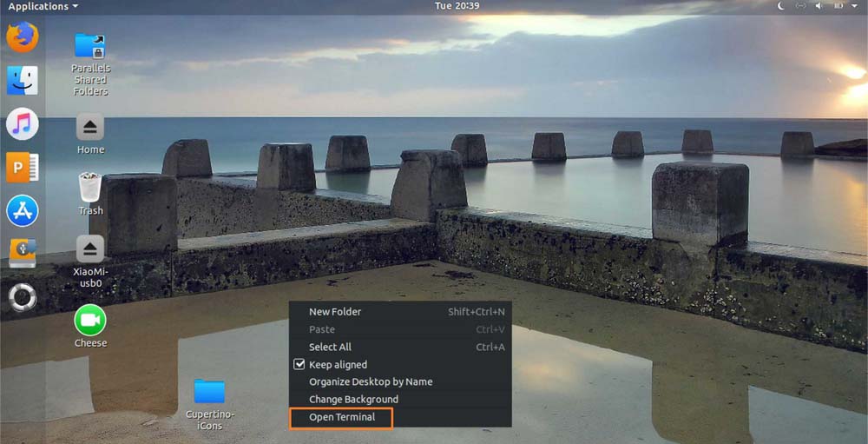Open the lifebuoy help dock icon
868x444 pixels.
point(23,297)
